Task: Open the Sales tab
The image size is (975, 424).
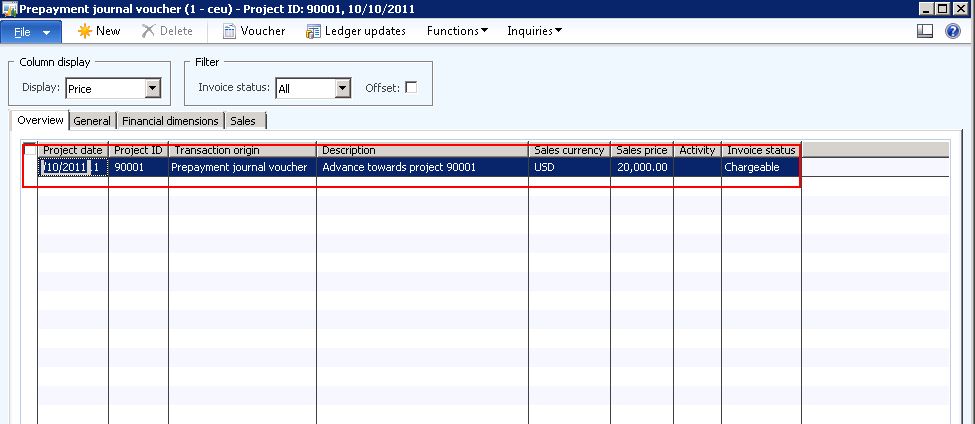Action: 243,121
